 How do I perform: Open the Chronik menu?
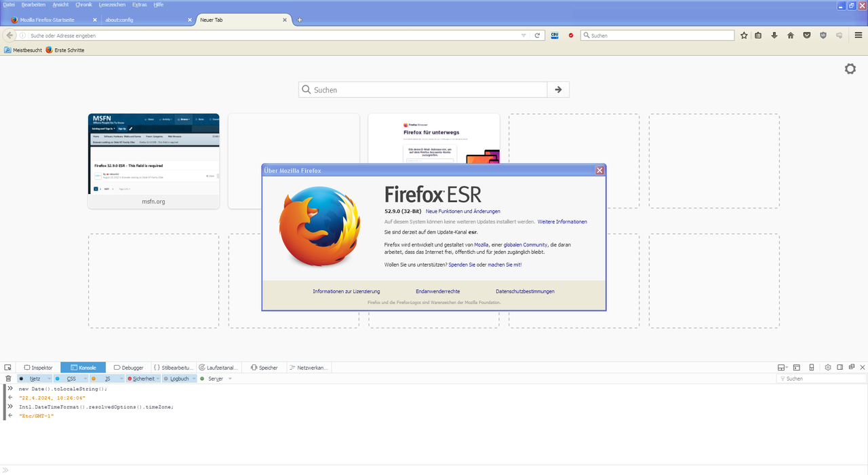pos(83,4)
